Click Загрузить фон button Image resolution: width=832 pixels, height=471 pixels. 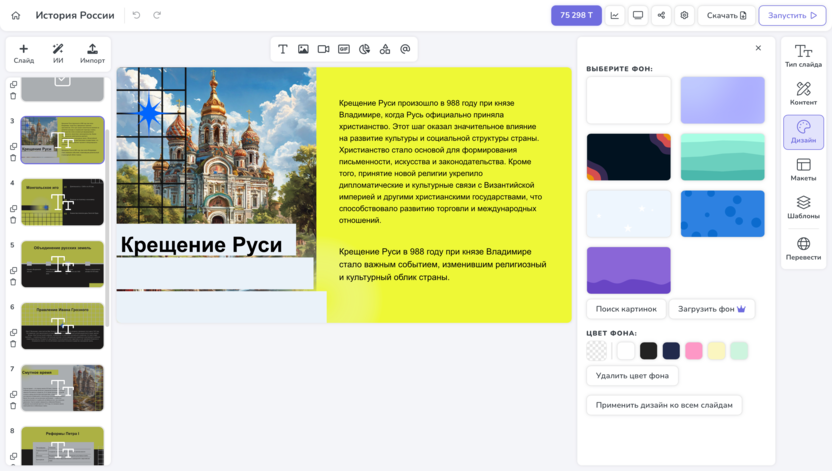pyautogui.click(x=712, y=309)
